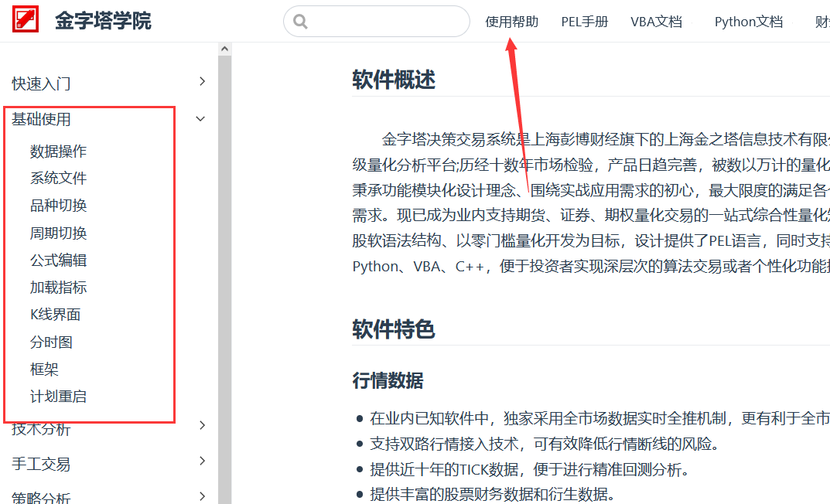This screenshot has width=830, height=504.
Task: Open the 品种切换 sidebar entry
Action: click(x=58, y=206)
